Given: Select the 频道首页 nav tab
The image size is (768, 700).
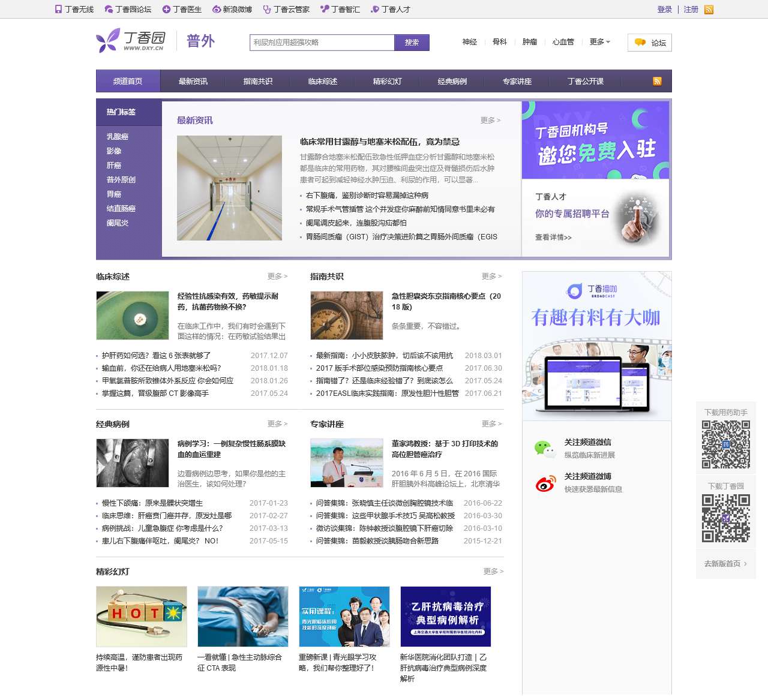Looking at the screenshot, I should tap(128, 81).
